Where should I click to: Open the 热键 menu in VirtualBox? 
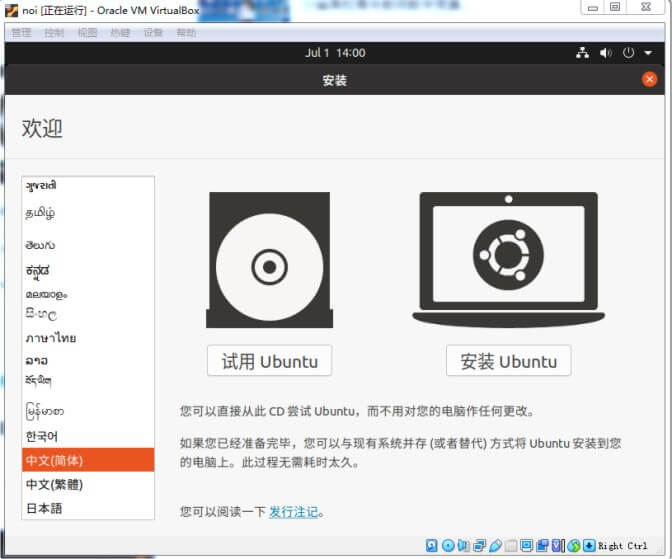(x=120, y=33)
